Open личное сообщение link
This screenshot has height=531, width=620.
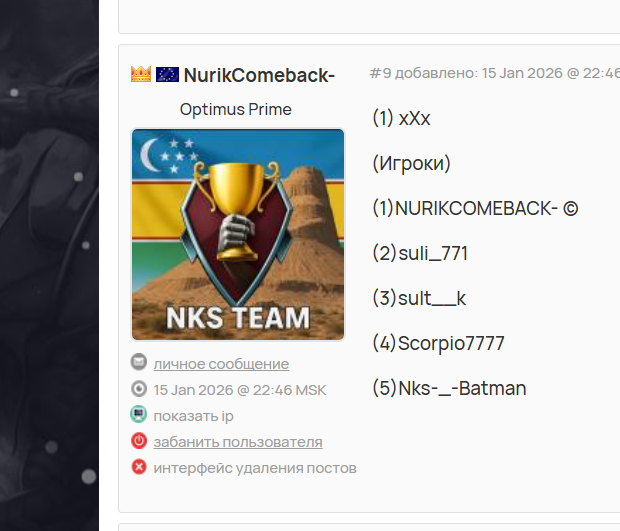point(221,364)
